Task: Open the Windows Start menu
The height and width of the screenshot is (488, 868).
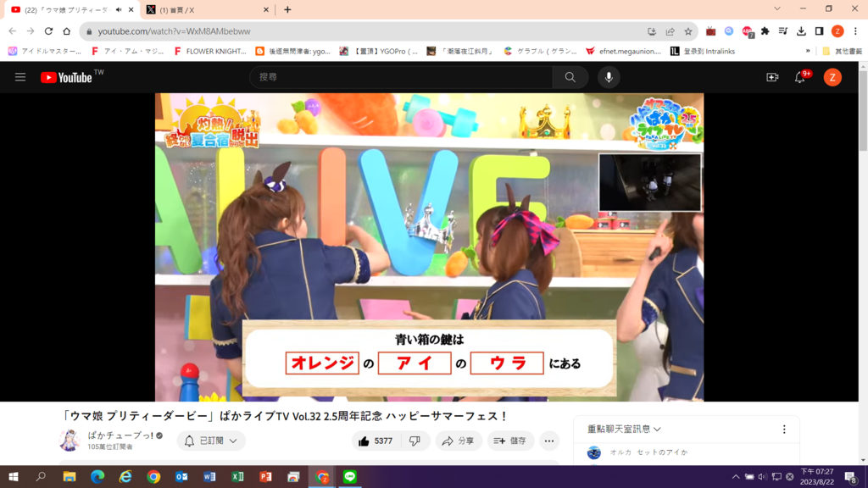Action: tap(14, 476)
